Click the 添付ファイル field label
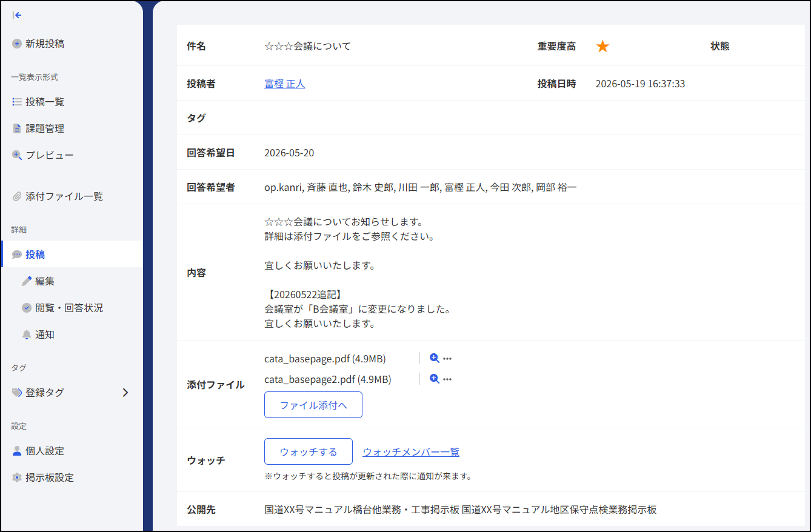 coord(216,385)
